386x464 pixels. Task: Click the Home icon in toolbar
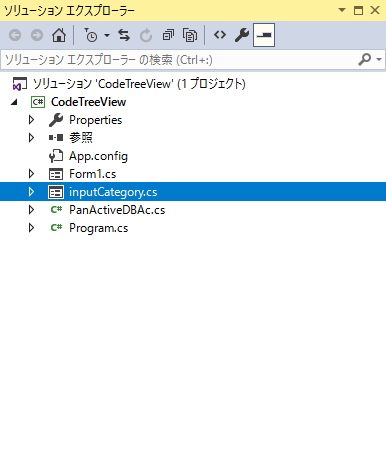coord(59,35)
